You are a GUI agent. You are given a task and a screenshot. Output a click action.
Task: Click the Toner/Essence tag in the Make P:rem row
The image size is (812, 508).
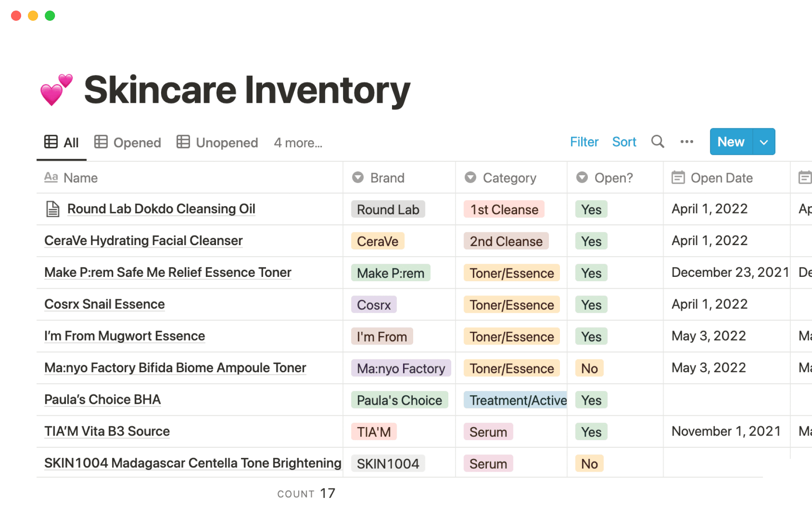point(511,273)
